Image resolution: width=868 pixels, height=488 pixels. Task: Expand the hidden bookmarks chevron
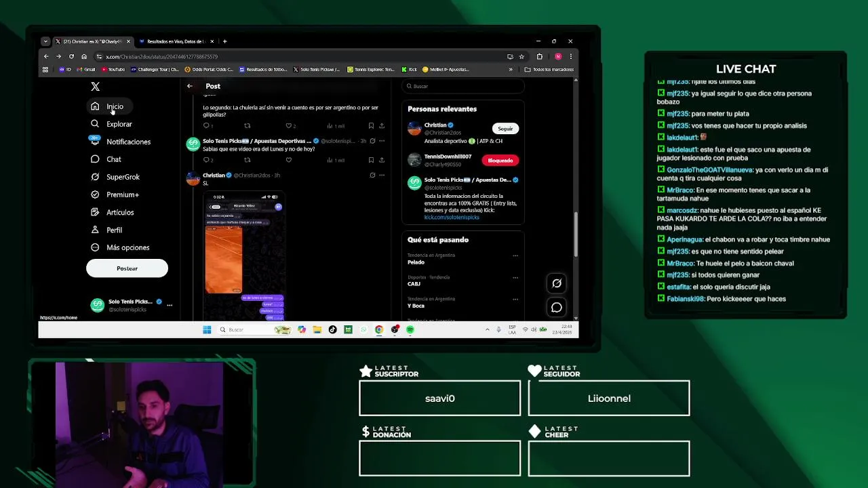tap(511, 69)
